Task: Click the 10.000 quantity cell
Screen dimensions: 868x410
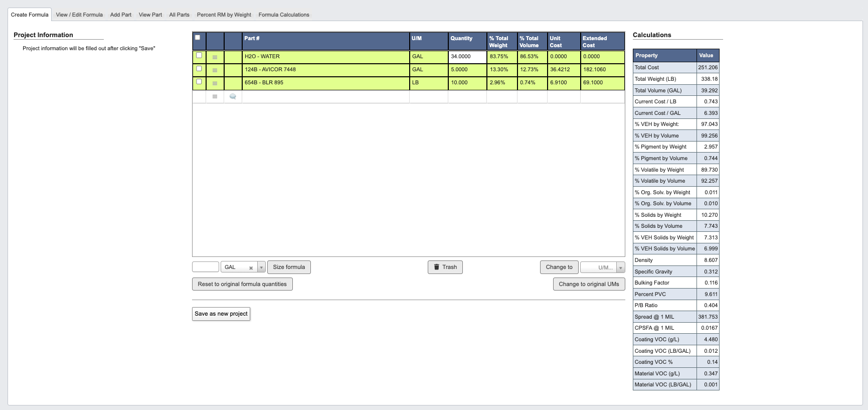Action: (x=467, y=83)
